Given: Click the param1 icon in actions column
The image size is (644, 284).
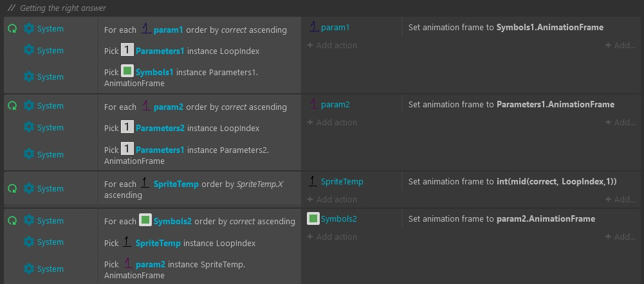Looking at the screenshot, I should coord(313,27).
